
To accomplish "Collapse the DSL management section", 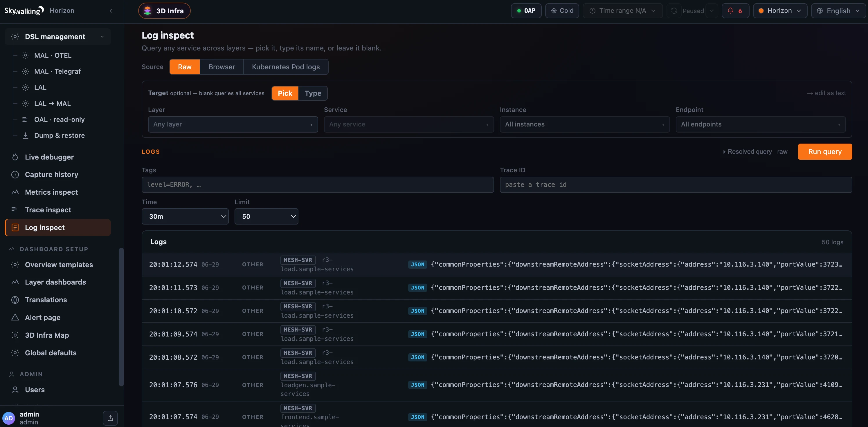I will (102, 37).
